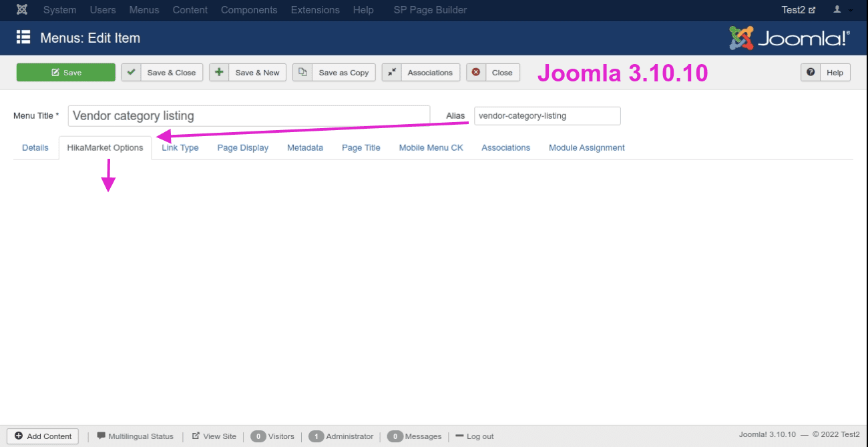Open the Users menu

pos(103,10)
